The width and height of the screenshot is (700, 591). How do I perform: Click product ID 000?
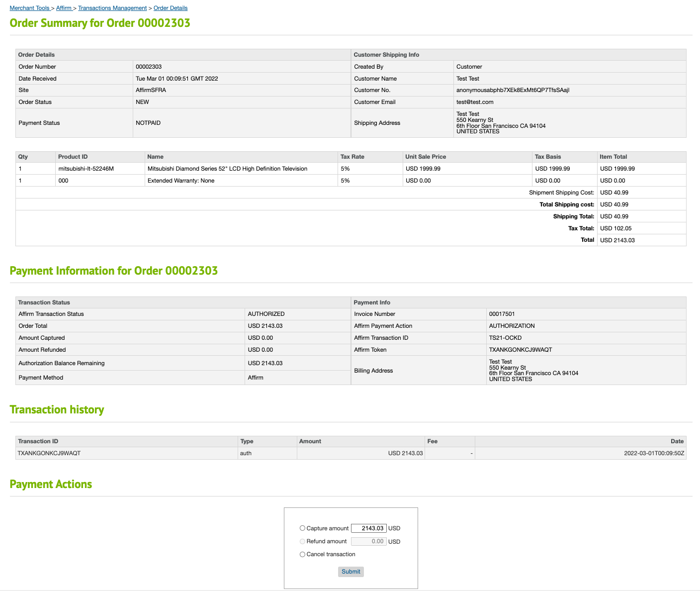63,181
